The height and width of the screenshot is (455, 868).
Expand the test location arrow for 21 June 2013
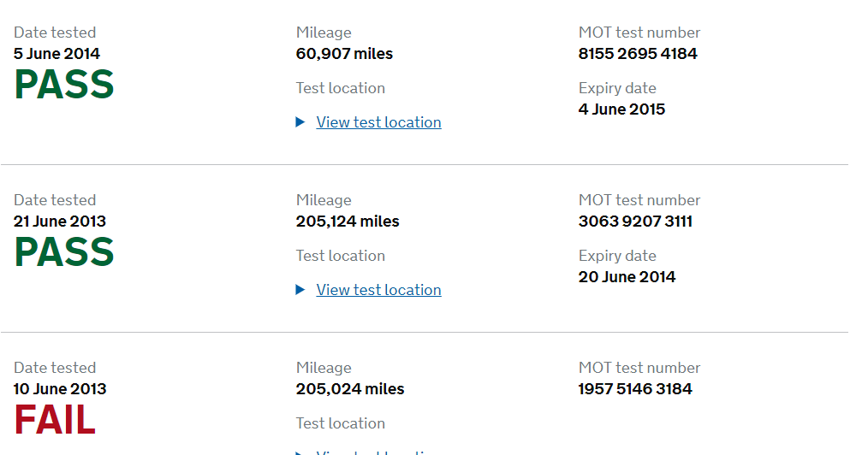[x=300, y=290]
